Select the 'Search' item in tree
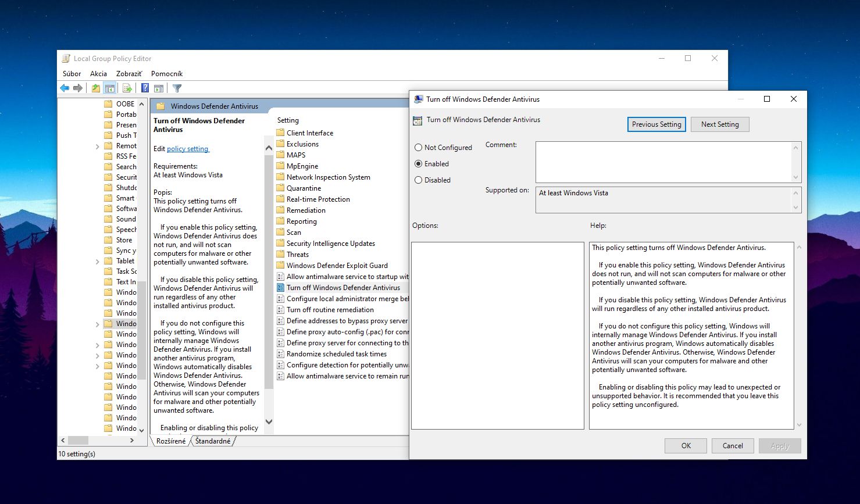 [126, 167]
